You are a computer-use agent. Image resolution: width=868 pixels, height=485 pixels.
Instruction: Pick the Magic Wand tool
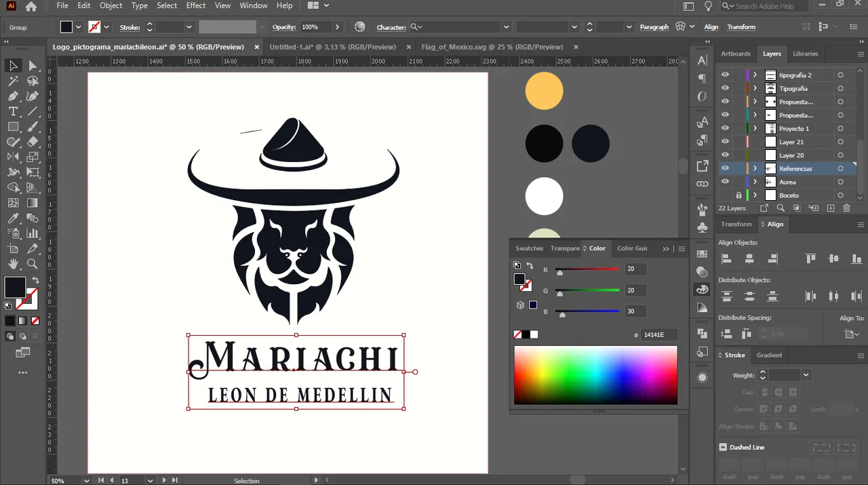13,81
